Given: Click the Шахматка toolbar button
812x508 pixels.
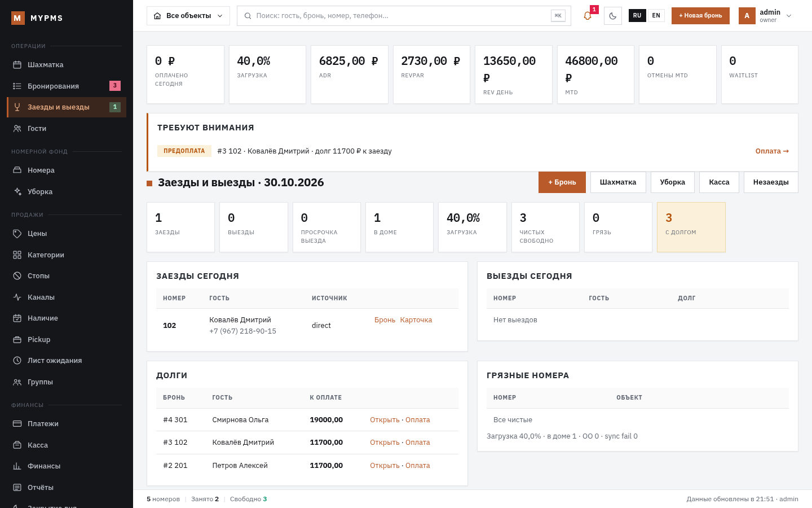Looking at the screenshot, I should pos(618,182).
